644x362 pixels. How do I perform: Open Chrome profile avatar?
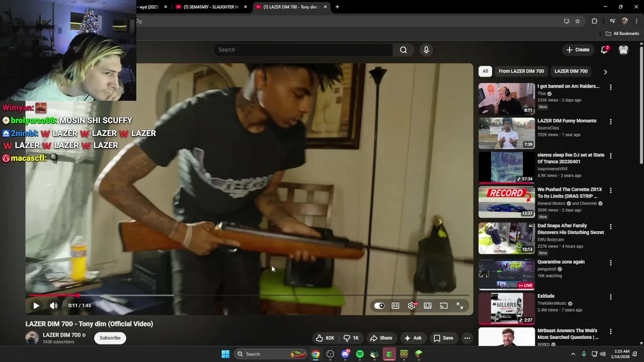[x=625, y=21]
